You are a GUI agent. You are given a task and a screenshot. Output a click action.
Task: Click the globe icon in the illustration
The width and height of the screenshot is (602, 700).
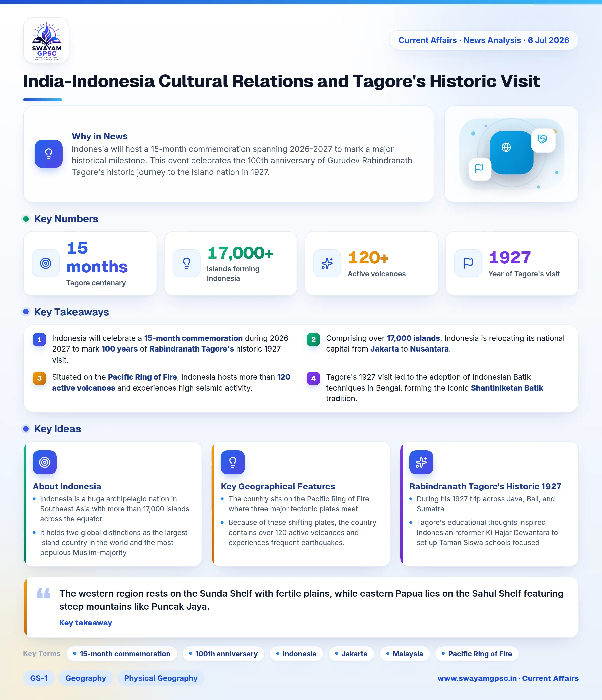[506, 147]
